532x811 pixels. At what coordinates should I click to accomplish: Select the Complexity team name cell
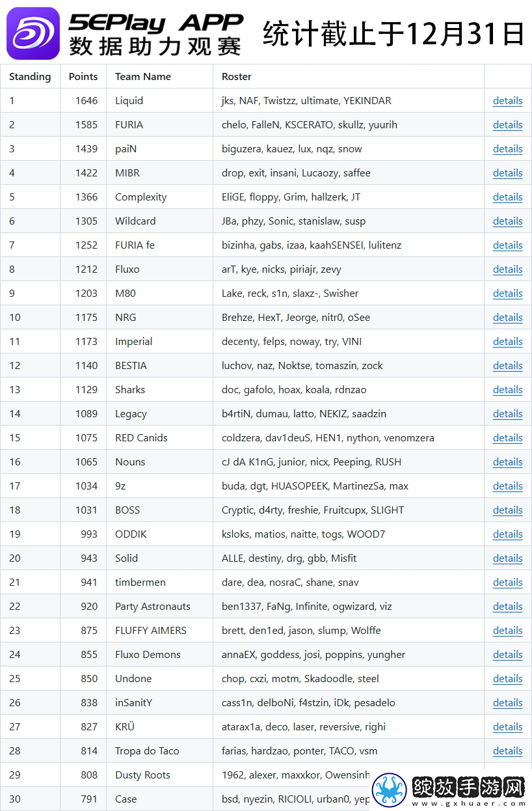point(159,197)
